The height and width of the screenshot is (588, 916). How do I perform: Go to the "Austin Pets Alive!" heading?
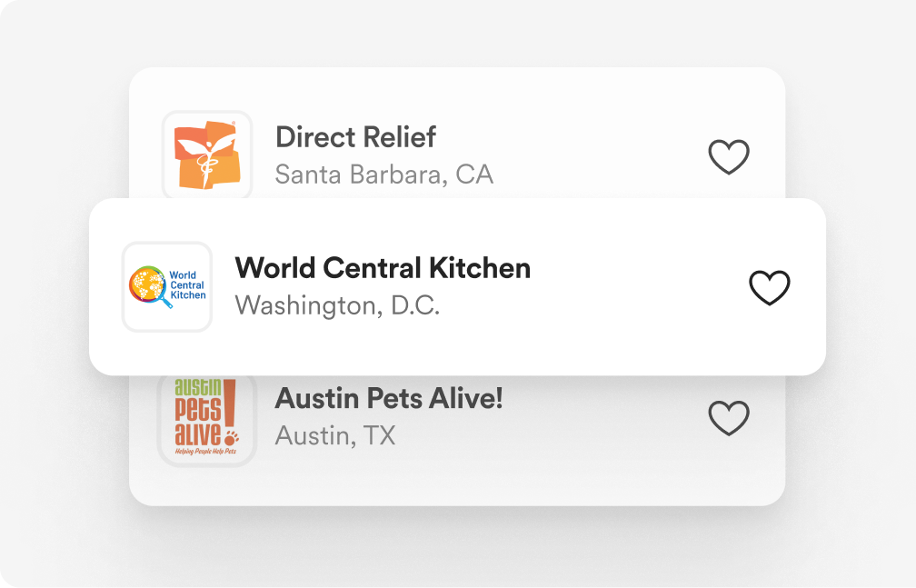coord(389,398)
